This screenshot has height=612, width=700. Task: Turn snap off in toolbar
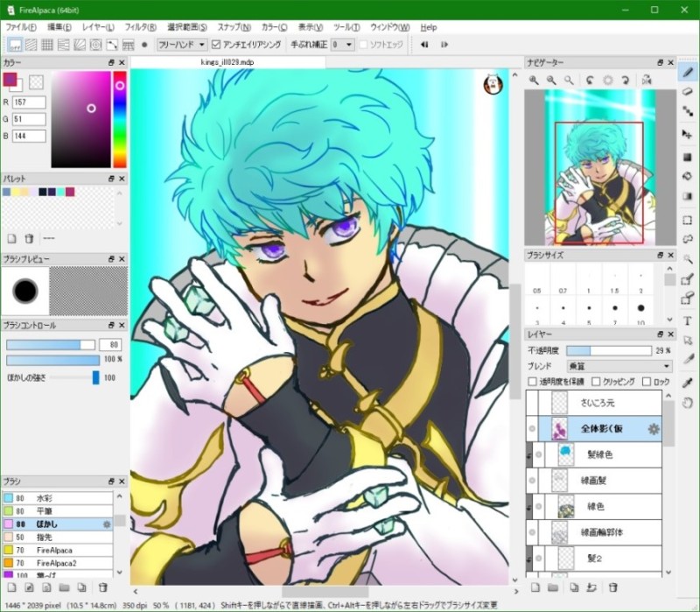click(x=15, y=45)
